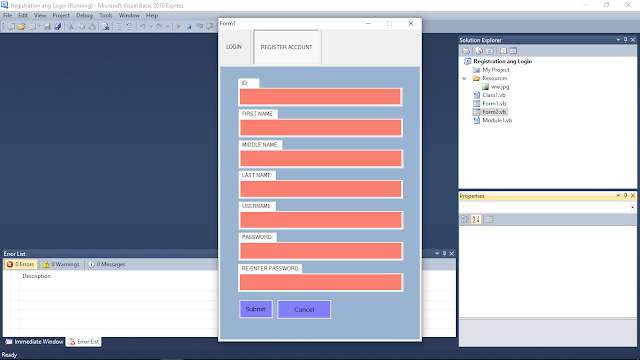Click the New Project toolbar icon
Image resolution: width=640 pixels, height=360 pixels.
11,27
